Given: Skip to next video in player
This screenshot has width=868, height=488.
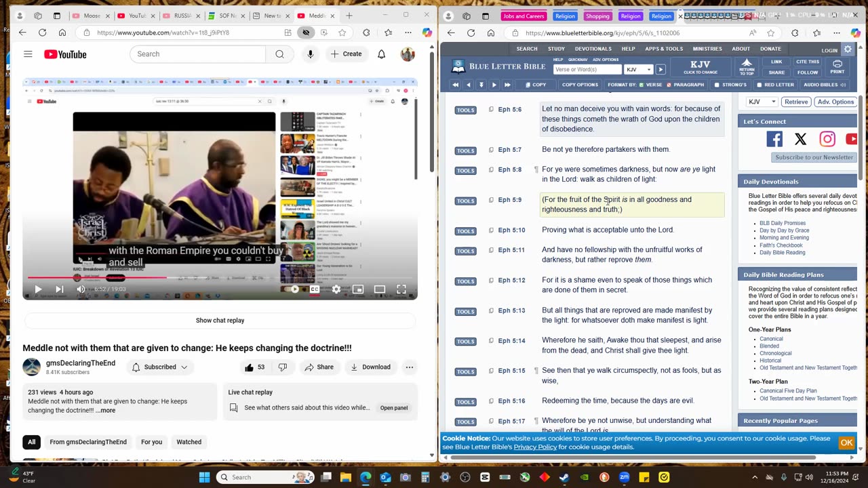Looking at the screenshot, I should (60, 289).
